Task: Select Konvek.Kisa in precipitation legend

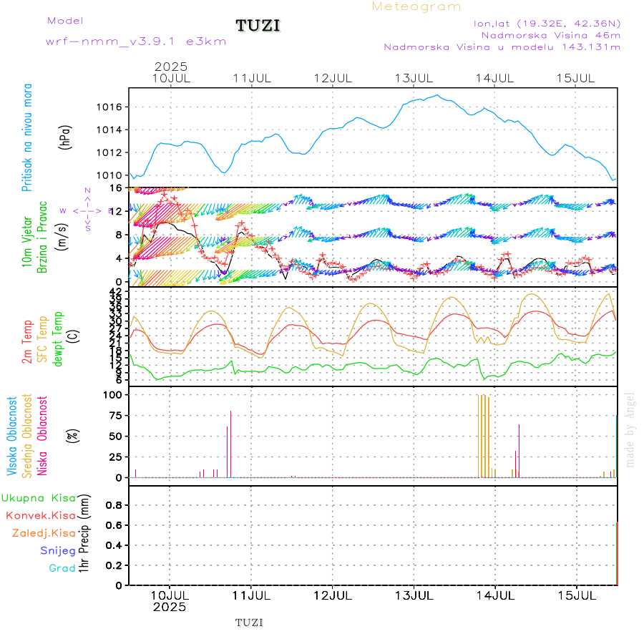Action: 40,515
